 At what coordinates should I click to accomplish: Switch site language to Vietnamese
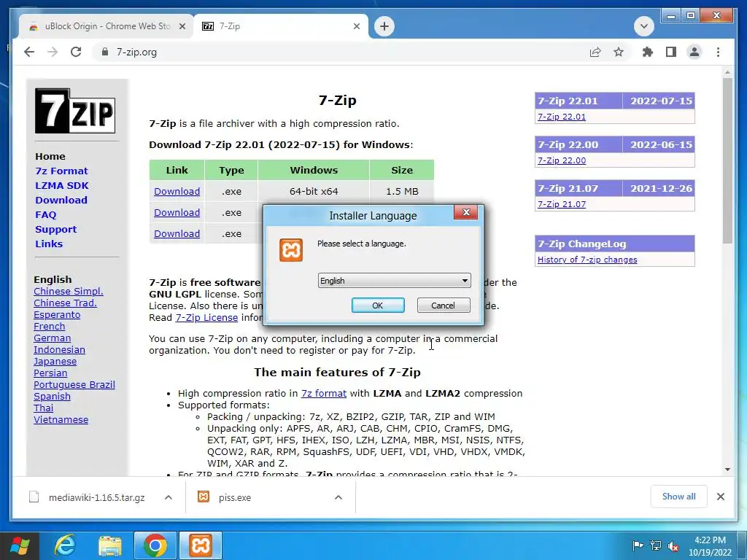point(61,419)
